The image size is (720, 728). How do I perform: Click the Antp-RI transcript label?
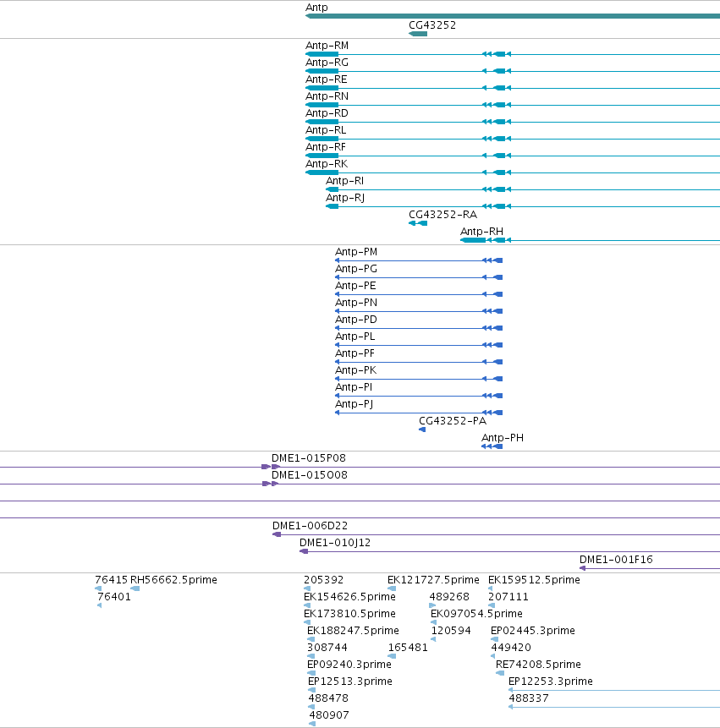[344, 181]
